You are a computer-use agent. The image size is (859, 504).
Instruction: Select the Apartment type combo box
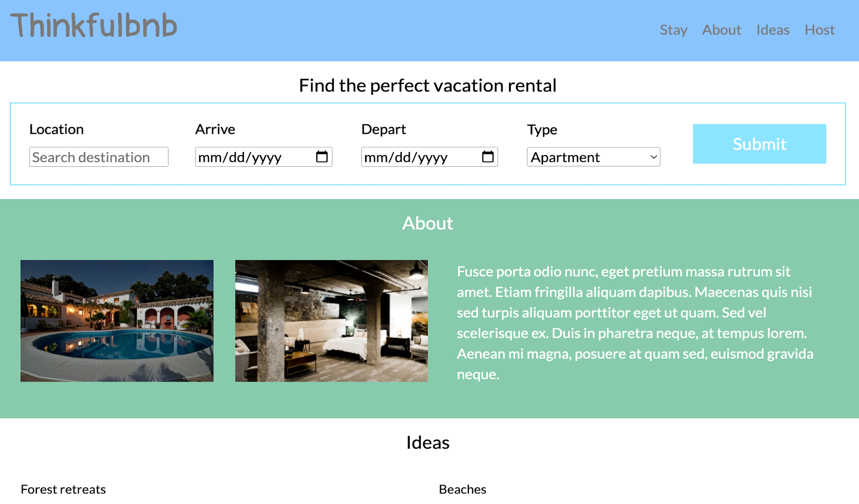[x=586, y=157]
